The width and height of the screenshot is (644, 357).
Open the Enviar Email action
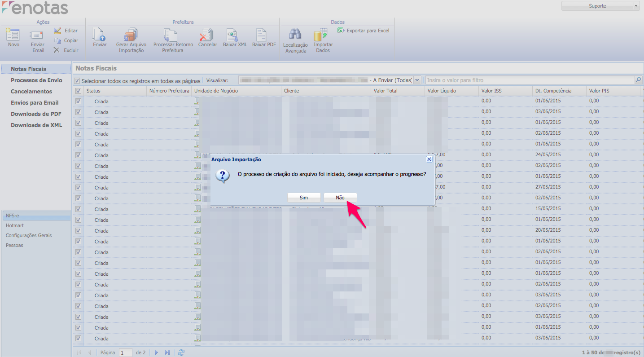pyautogui.click(x=38, y=41)
